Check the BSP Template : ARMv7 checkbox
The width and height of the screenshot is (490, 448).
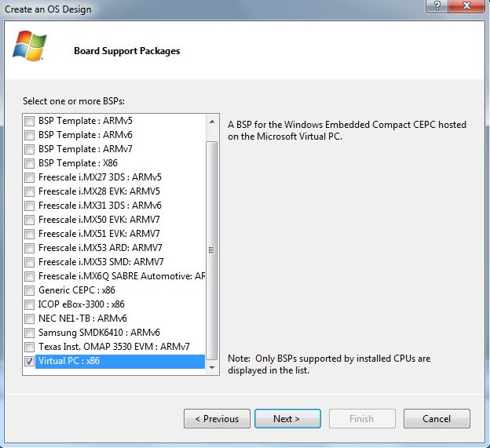pos(29,149)
